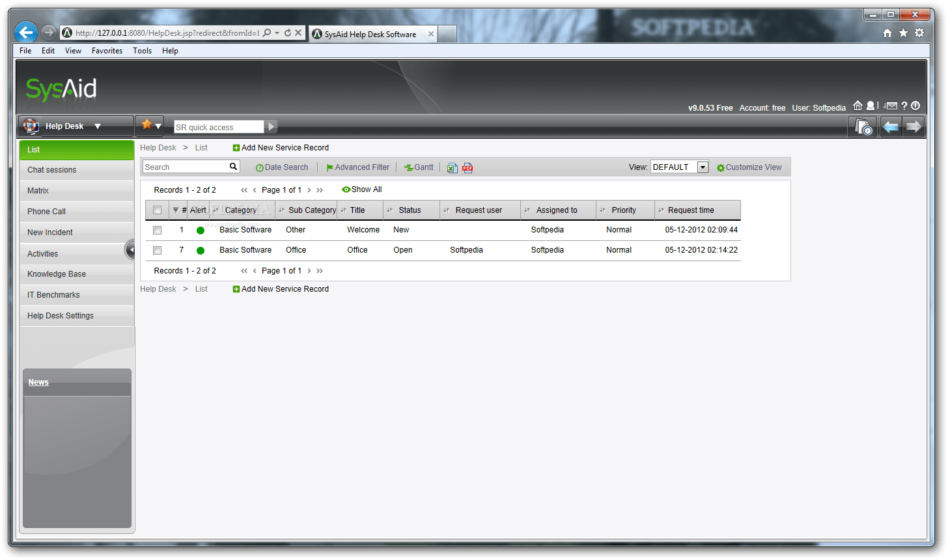Select all records with header checkbox
Image resolution: width=948 pixels, height=560 pixels.
(156, 210)
